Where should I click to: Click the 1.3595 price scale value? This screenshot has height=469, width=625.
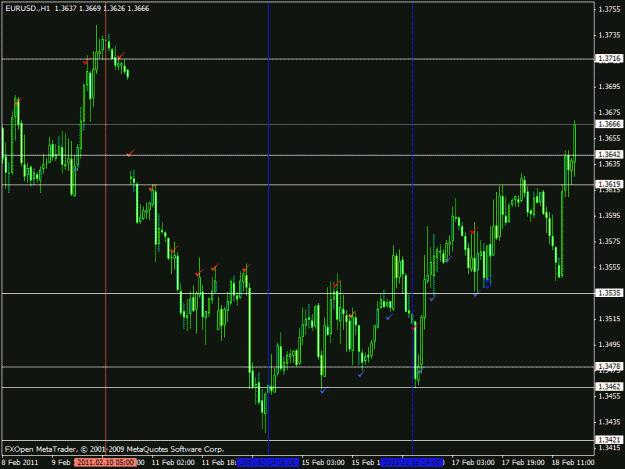coord(609,215)
